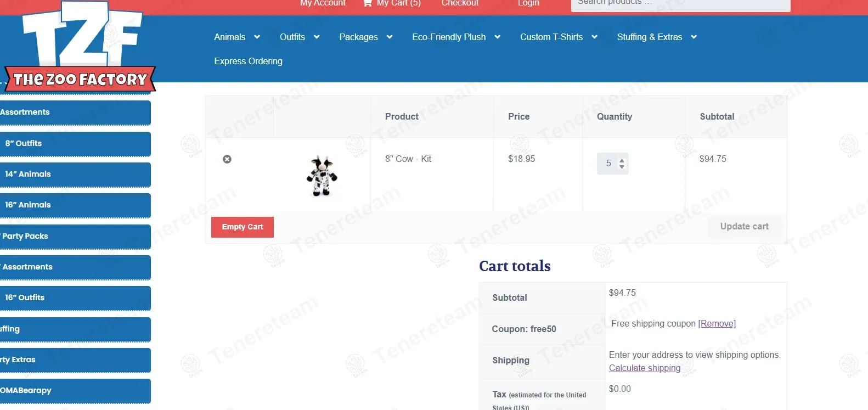The width and height of the screenshot is (868, 410).
Task: Click the Empty Cart button
Action: (x=243, y=227)
